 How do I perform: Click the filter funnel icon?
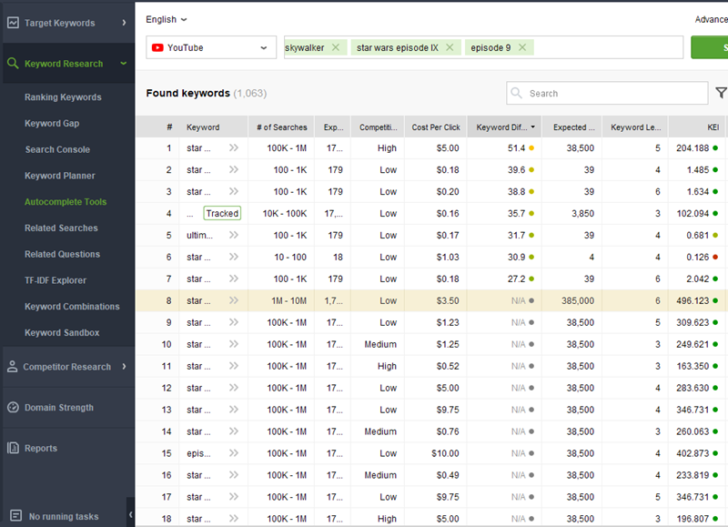click(x=720, y=93)
